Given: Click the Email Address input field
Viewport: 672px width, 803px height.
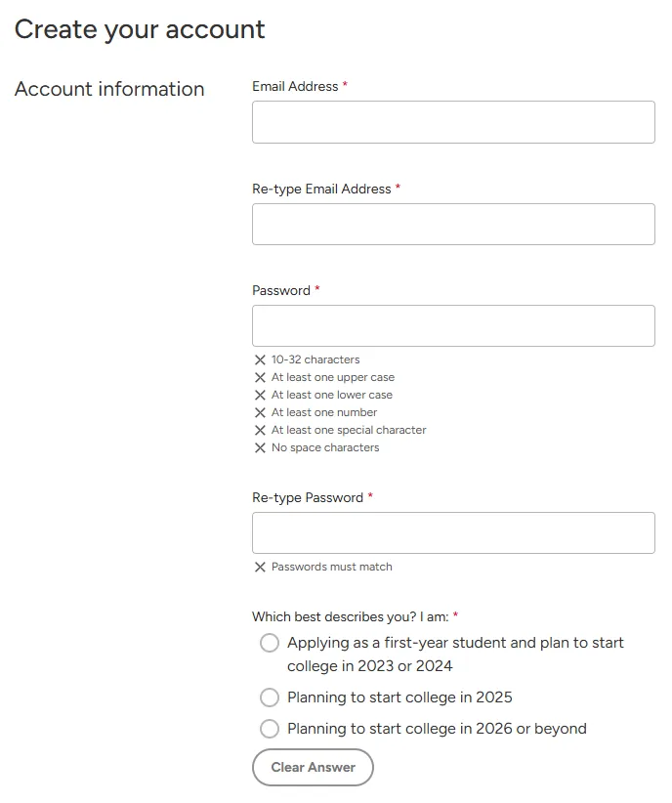Looking at the screenshot, I should click(x=453, y=122).
